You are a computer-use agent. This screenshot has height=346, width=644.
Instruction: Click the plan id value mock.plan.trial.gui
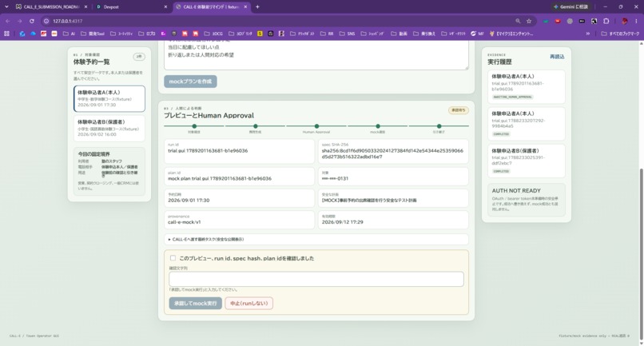click(x=220, y=179)
